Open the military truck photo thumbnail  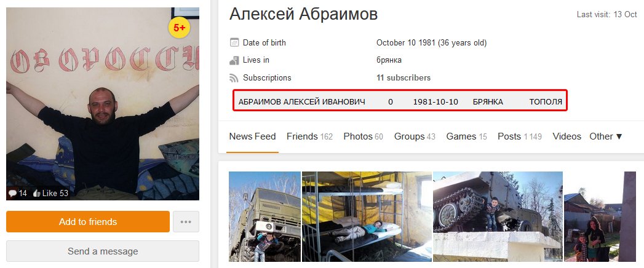[x=265, y=217]
